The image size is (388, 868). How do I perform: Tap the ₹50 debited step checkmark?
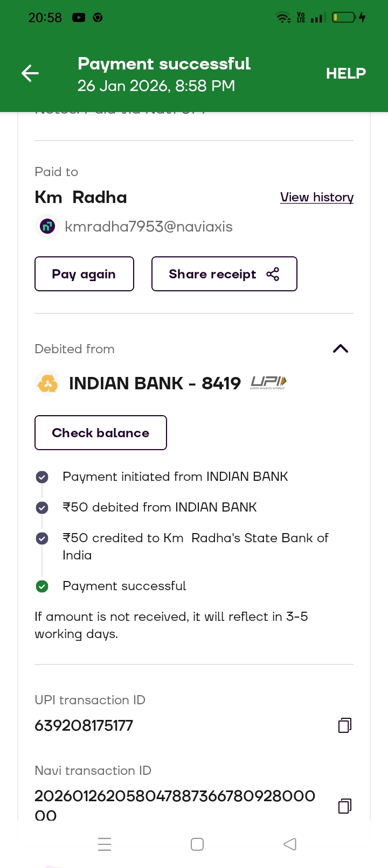tap(42, 508)
